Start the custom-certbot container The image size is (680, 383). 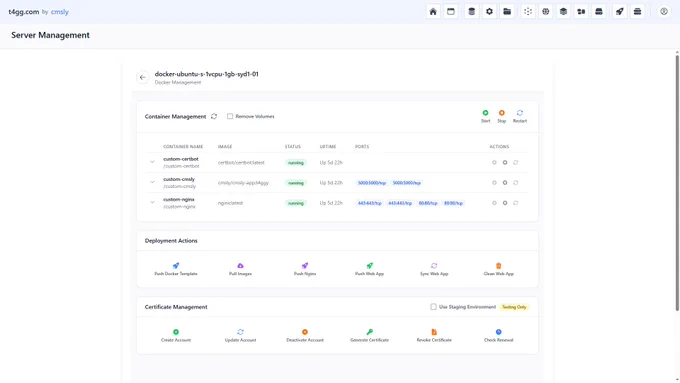[x=494, y=163]
